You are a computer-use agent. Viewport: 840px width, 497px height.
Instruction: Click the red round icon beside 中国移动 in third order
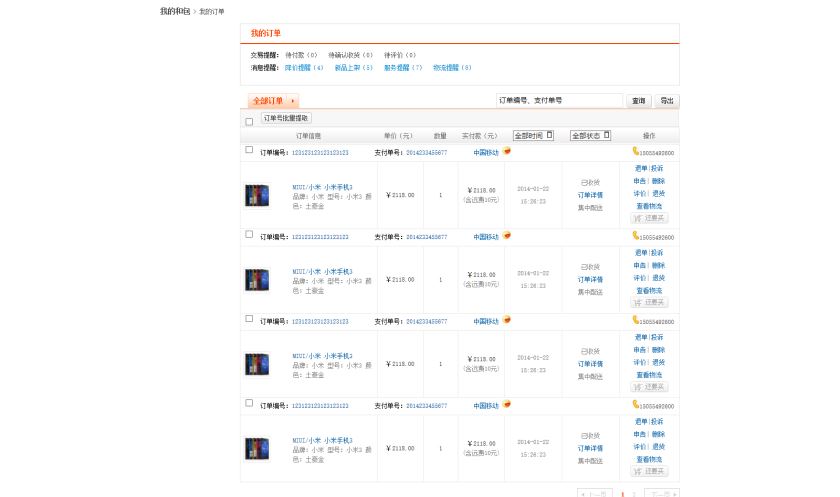click(507, 320)
